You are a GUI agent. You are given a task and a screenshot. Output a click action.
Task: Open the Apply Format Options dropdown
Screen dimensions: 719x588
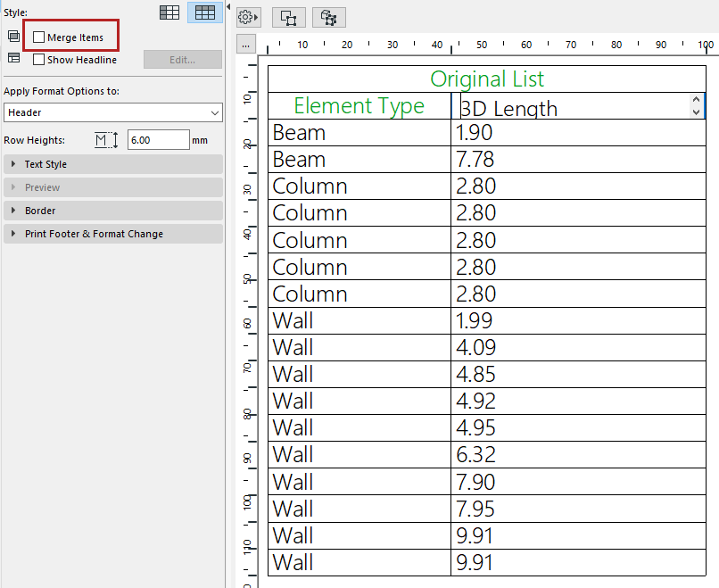pyautogui.click(x=113, y=112)
